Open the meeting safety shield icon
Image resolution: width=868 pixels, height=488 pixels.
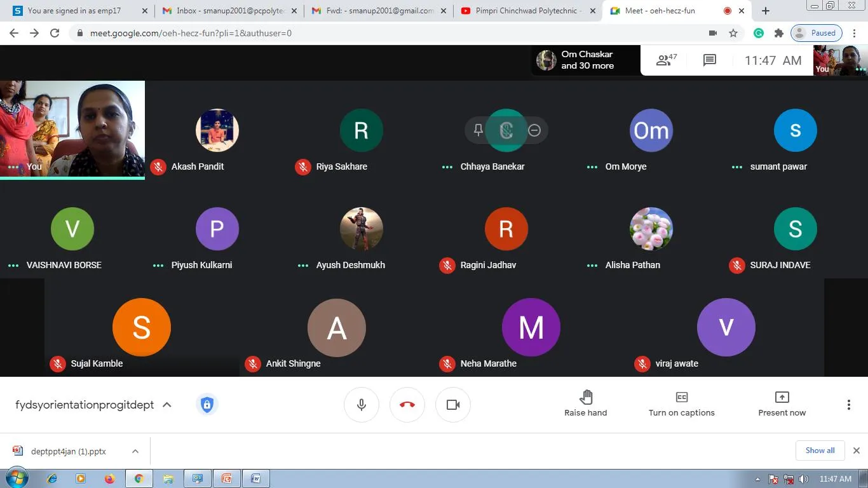point(207,405)
